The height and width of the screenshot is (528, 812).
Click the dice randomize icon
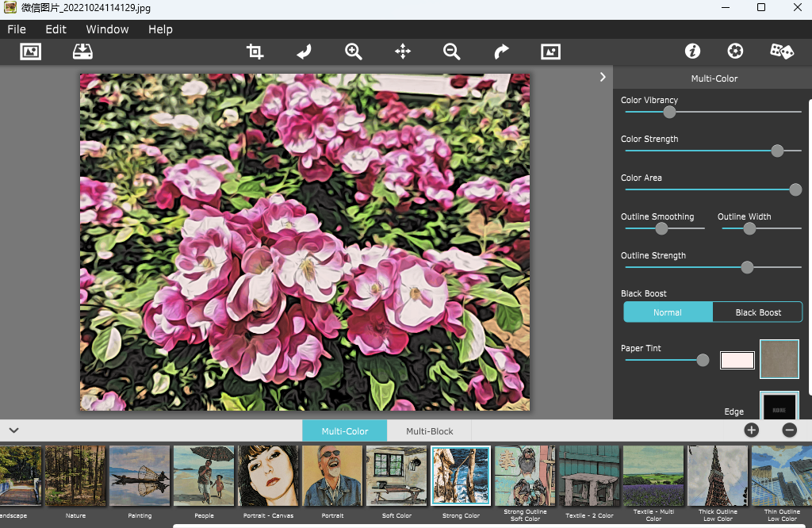pos(781,52)
